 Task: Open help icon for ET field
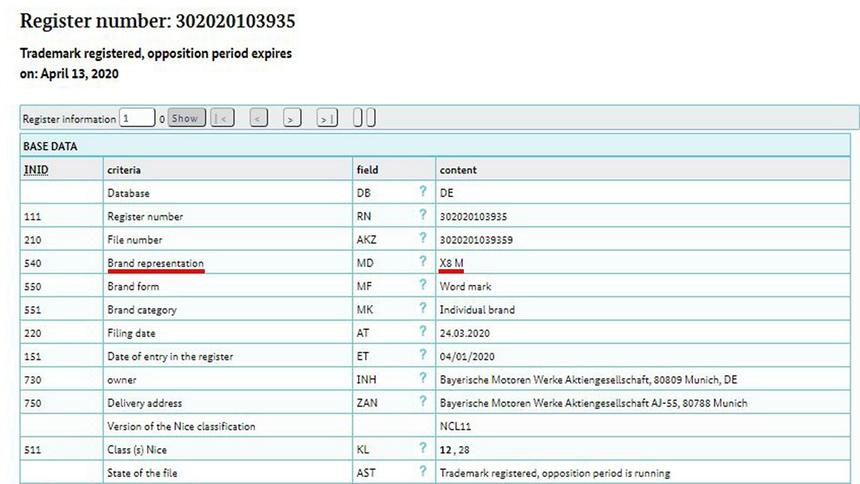[x=422, y=354]
